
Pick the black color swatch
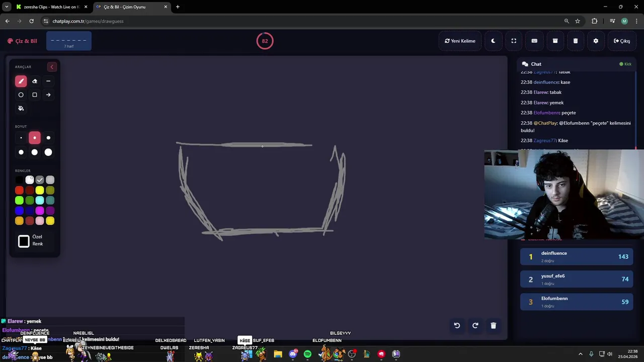coord(19,180)
